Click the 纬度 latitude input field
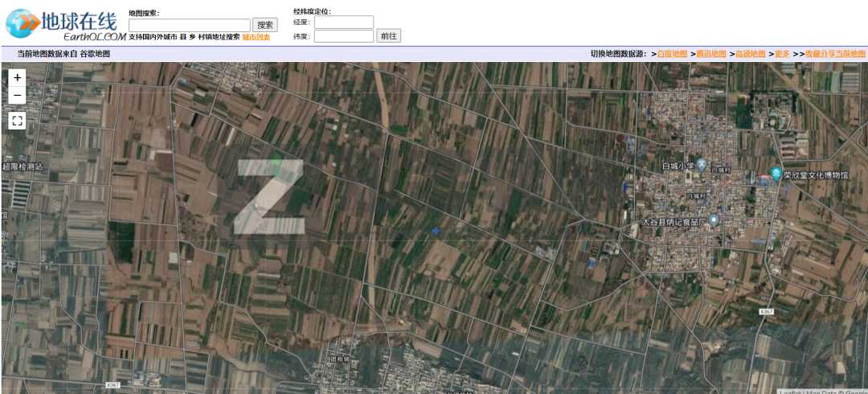868x394 pixels. [343, 36]
